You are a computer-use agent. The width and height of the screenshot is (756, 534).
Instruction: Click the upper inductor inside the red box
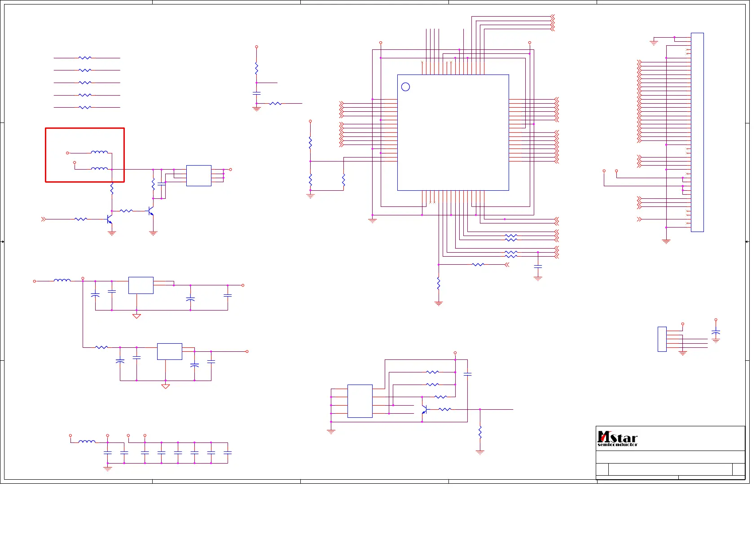pos(99,153)
